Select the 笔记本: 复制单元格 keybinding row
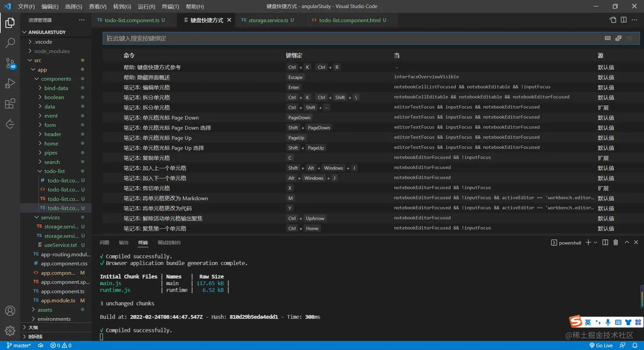 [371, 158]
